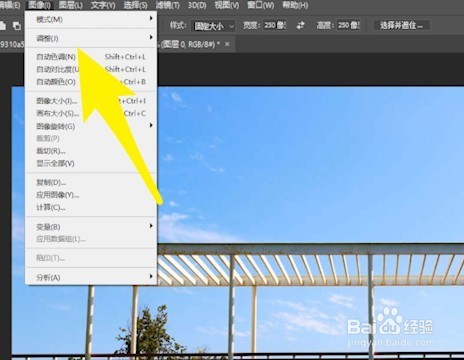Open the 视图(V) menu
This screenshot has width=464, height=360.
coord(227,5)
